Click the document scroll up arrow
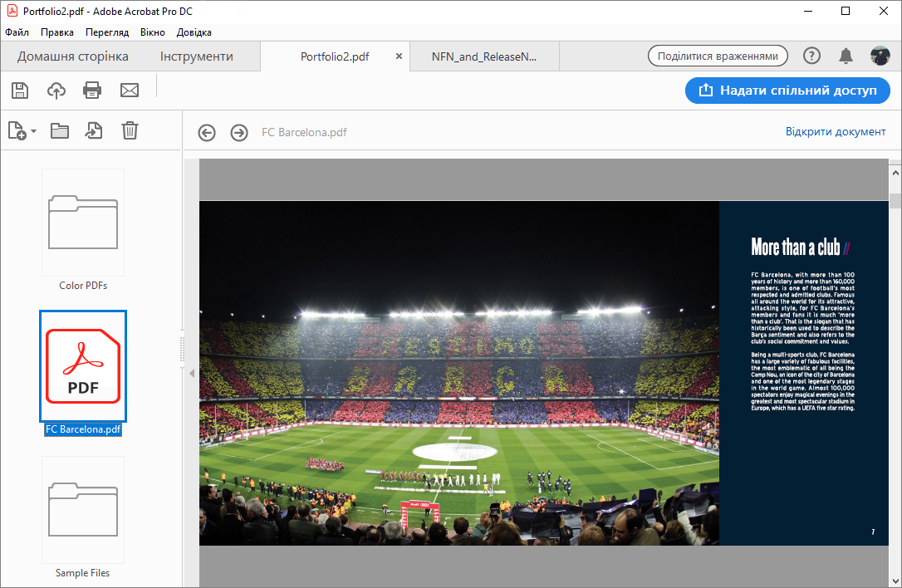The height and width of the screenshot is (588, 902). (x=895, y=173)
